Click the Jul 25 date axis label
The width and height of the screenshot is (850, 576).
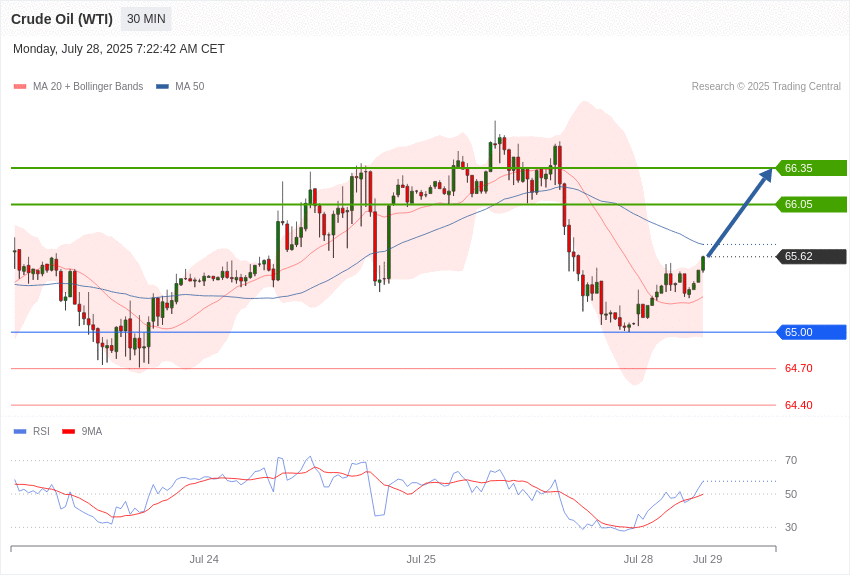[421, 559]
